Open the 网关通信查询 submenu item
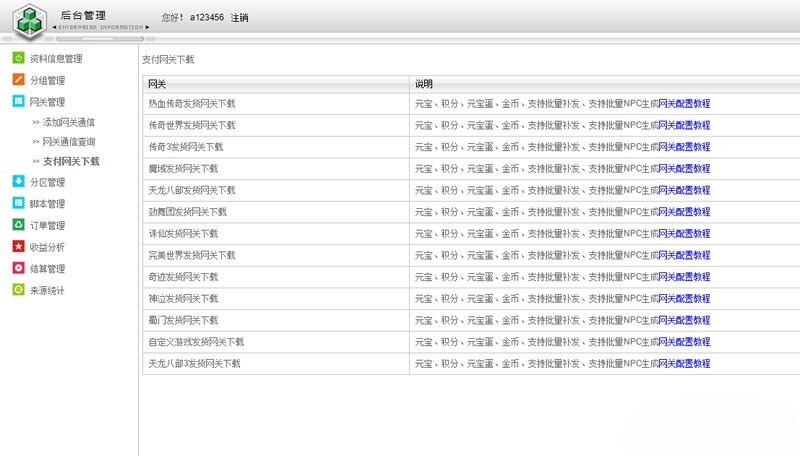The image size is (800, 456). tap(68, 142)
